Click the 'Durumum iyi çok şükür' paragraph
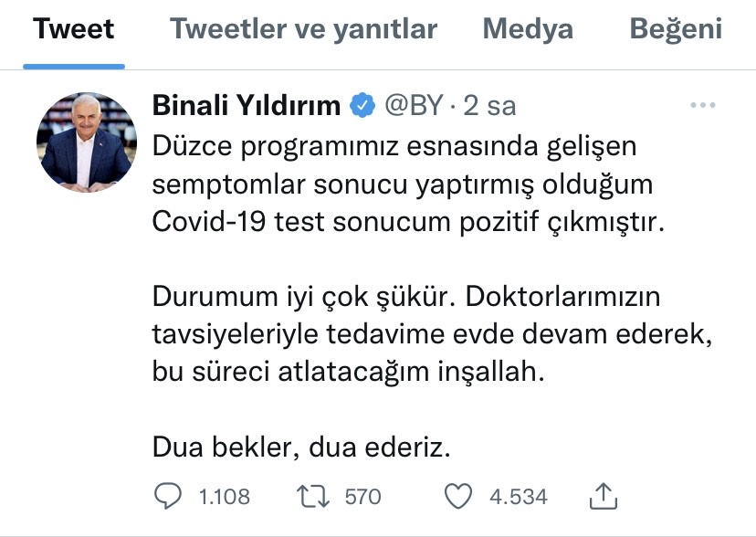 431,336
